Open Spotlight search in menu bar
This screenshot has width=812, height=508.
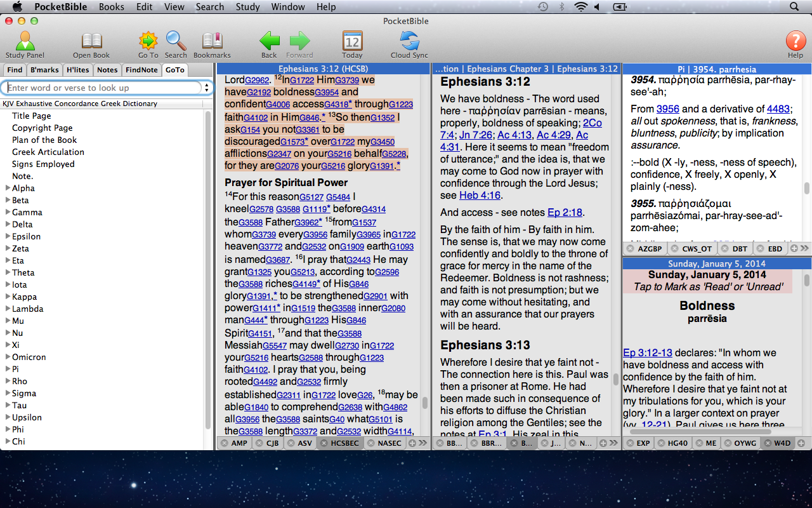pyautogui.click(x=794, y=7)
